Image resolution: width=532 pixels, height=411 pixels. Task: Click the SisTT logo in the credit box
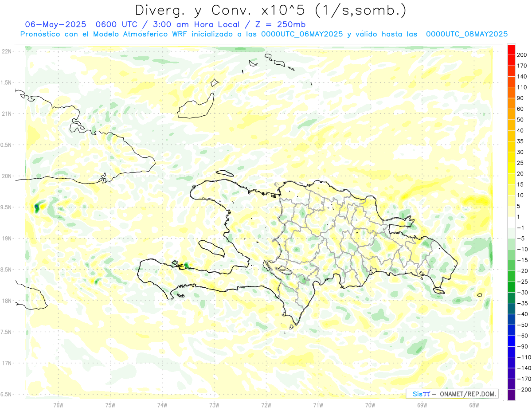[421, 394]
